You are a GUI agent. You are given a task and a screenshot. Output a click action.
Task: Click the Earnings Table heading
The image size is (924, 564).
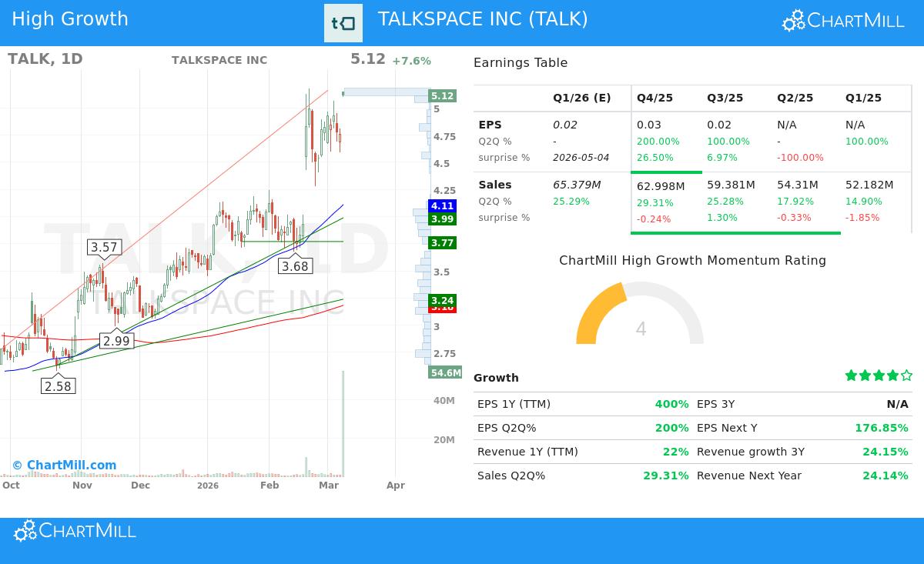pyautogui.click(x=521, y=62)
